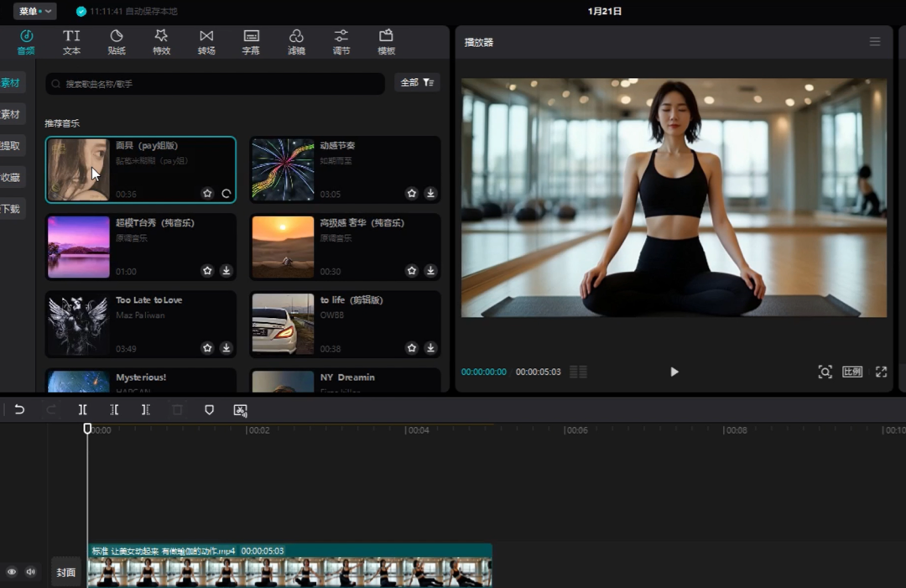This screenshot has width=906, height=588.
Task: Open the 提取 extract sidebar item
Action: coord(12,146)
